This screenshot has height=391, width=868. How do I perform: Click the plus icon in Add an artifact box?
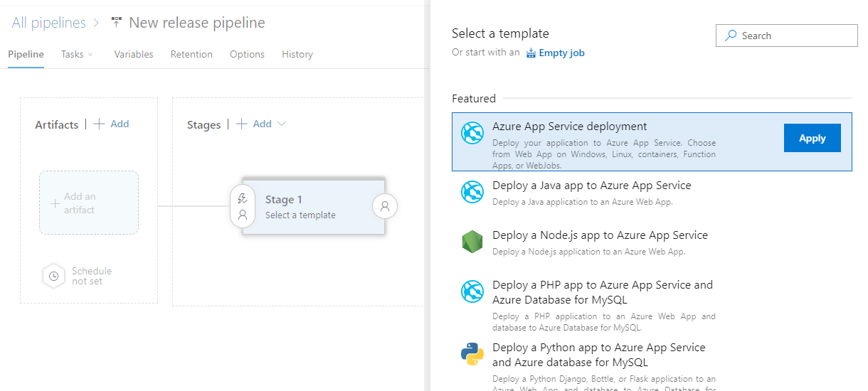click(x=55, y=203)
